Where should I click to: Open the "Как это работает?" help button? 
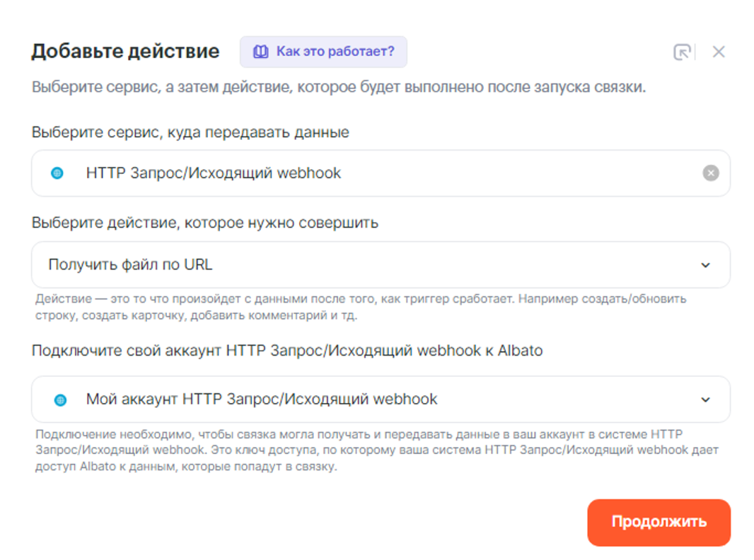point(323,52)
